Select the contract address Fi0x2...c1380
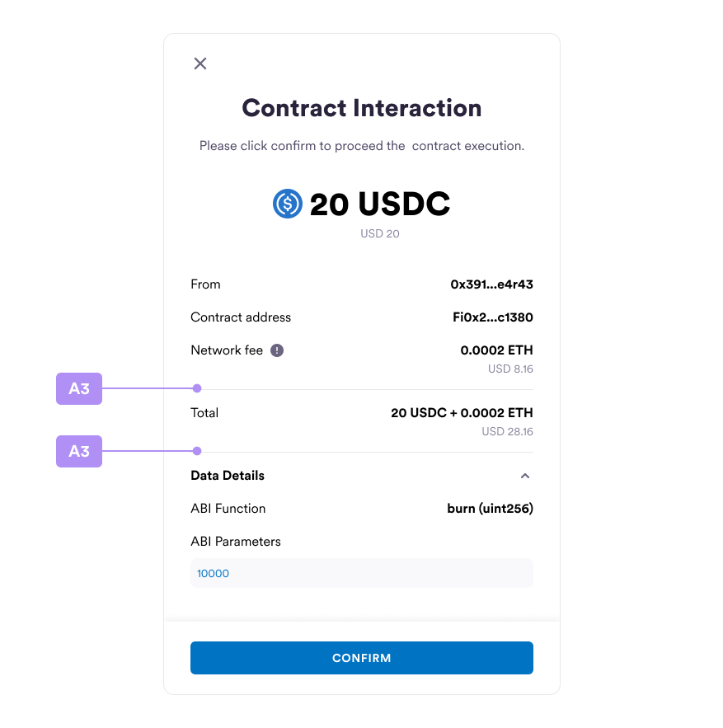This screenshot has width=723, height=728. click(x=493, y=317)
